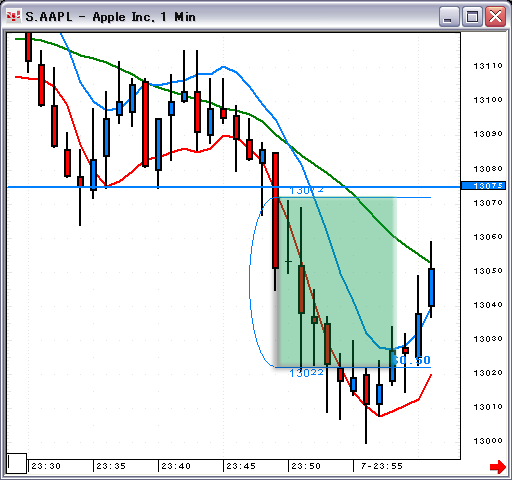Click the chart application icon in title bar

13,16
